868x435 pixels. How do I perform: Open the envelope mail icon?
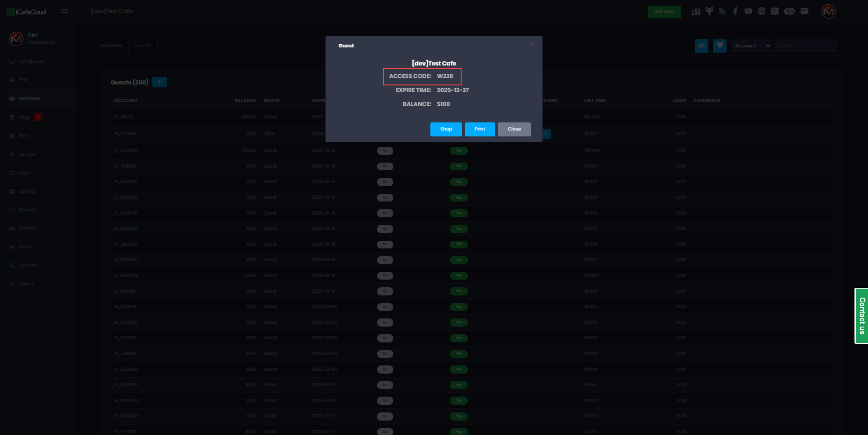click(x=804, y=11)
